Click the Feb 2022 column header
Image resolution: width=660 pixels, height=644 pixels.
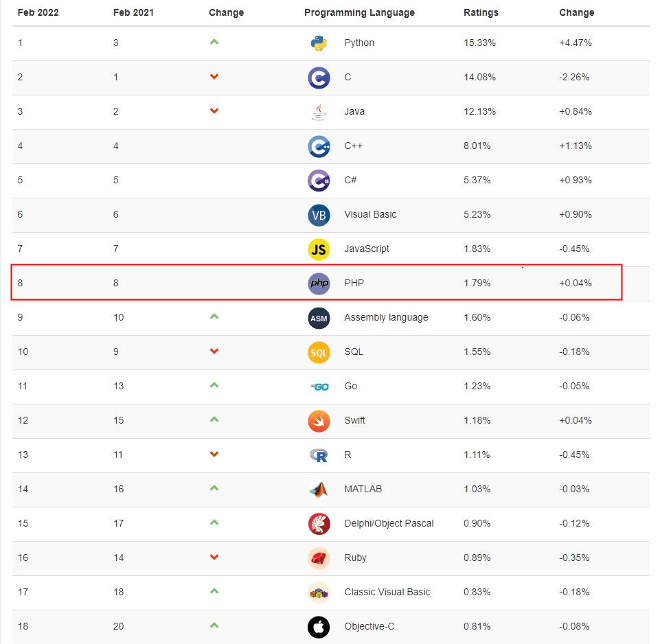38,12
